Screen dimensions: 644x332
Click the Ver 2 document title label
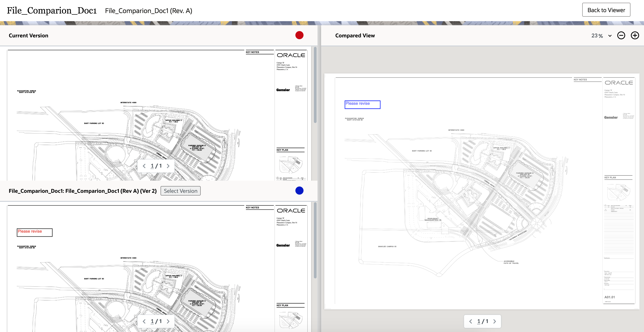(x=83, y=191)
